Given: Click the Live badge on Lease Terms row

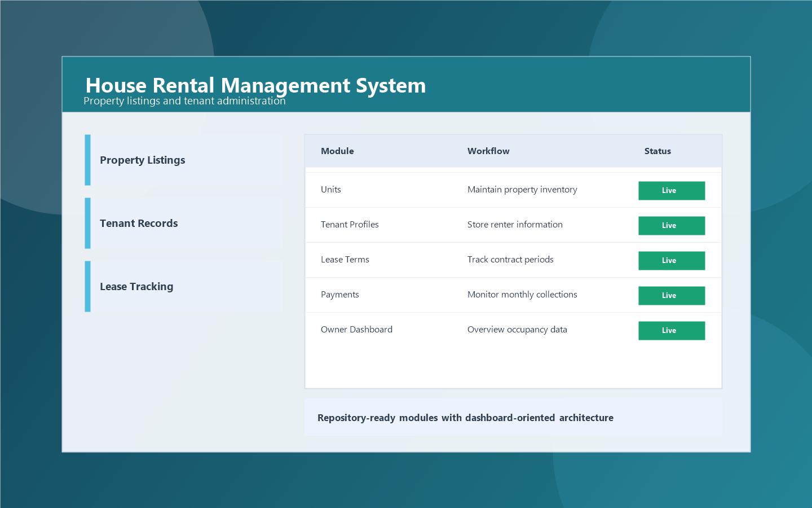Looking at the screenshot, I should click(x=672, y=260).
